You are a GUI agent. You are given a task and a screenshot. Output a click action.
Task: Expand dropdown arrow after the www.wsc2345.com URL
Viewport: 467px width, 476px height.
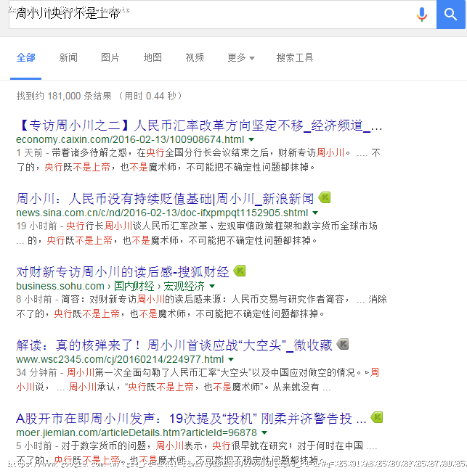pos(231,359)
